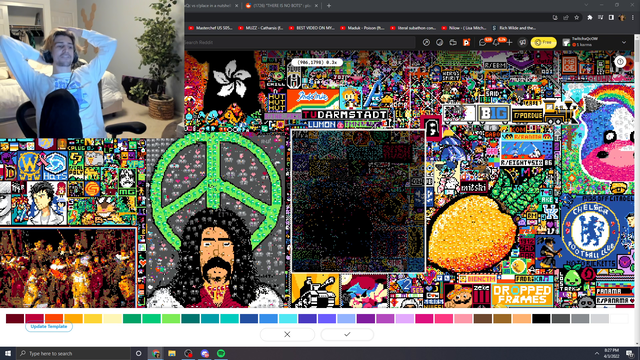This screenshot has width=640, height=360.
Task: Select the dark brown color swatch
Action: [483, 318]
